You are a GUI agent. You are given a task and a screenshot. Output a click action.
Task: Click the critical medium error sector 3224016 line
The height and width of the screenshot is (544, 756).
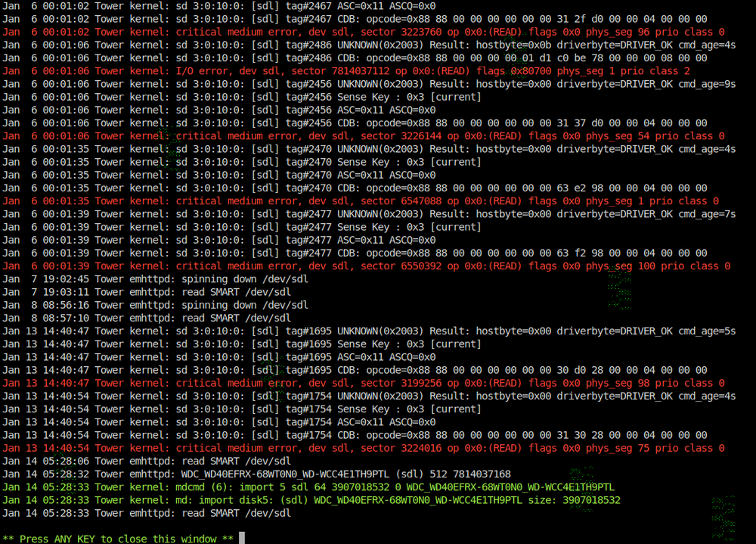[x=363, y=448]
